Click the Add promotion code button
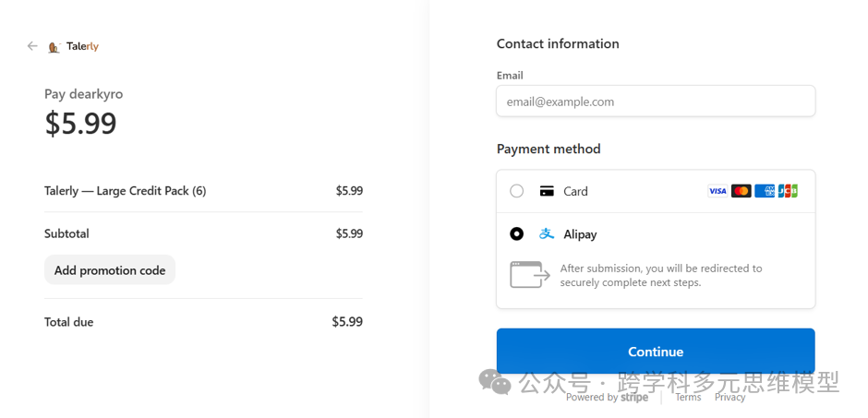 110,270
